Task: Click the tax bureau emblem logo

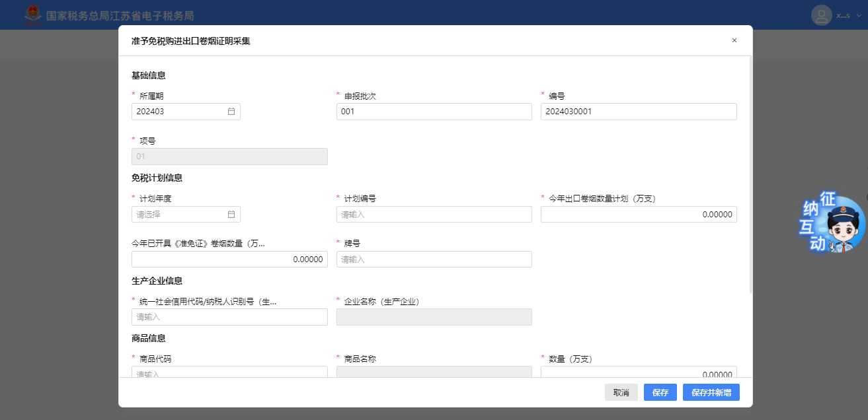Action: (x=31, y=15)
